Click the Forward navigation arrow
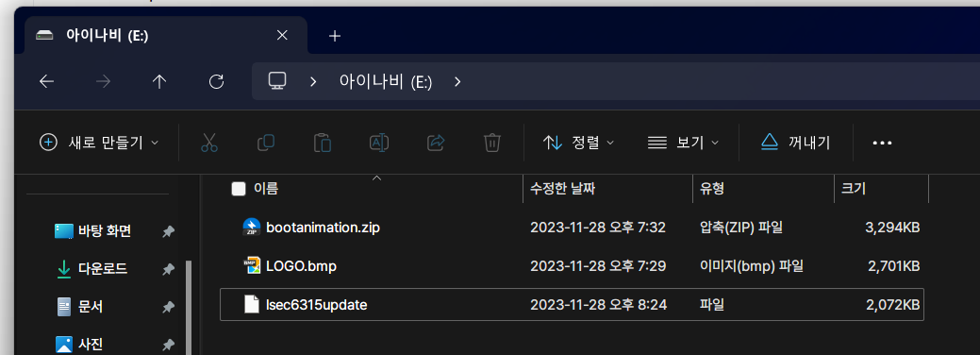Viewport: 980px width, 355px height. point(103,81)
